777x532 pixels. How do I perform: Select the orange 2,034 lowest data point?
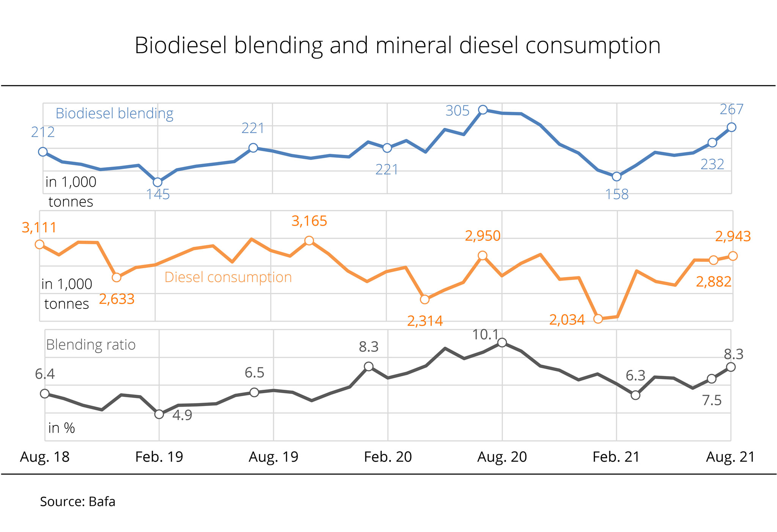tap(598, 319)
